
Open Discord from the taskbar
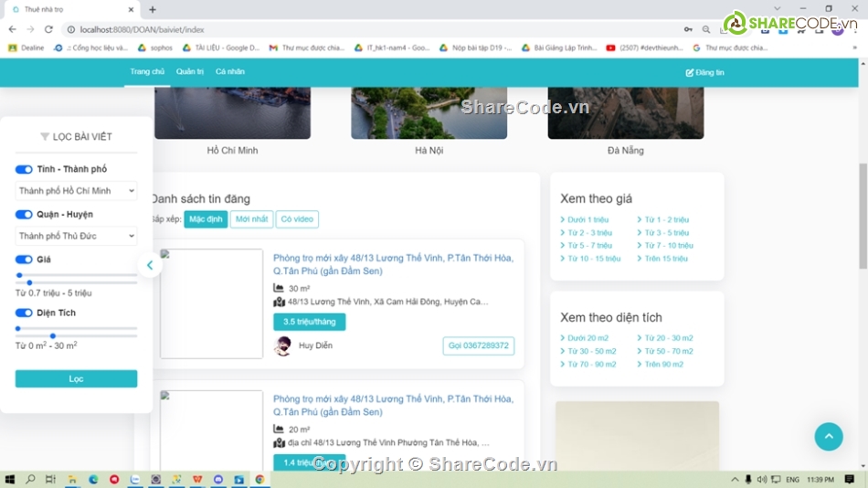[218, 479]
